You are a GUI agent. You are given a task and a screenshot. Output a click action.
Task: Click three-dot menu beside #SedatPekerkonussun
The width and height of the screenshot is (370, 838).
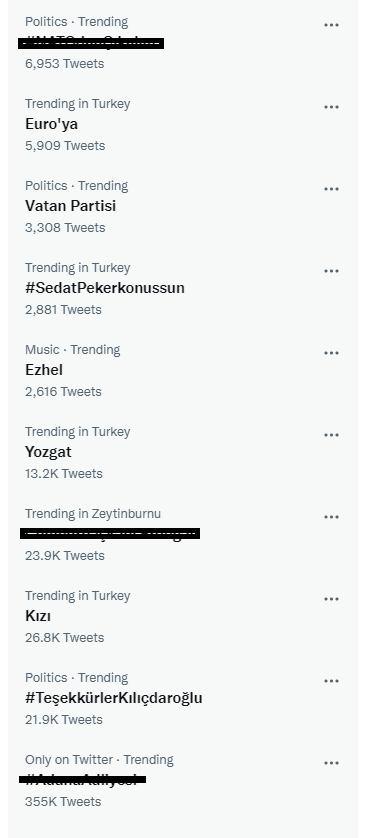[331, 271]
